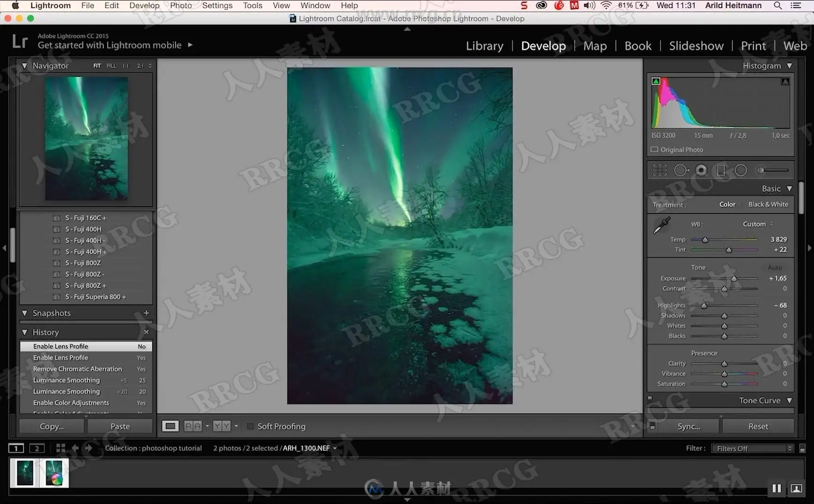Select second window display 2 button

pyautogui.click(x=37, y=448)
